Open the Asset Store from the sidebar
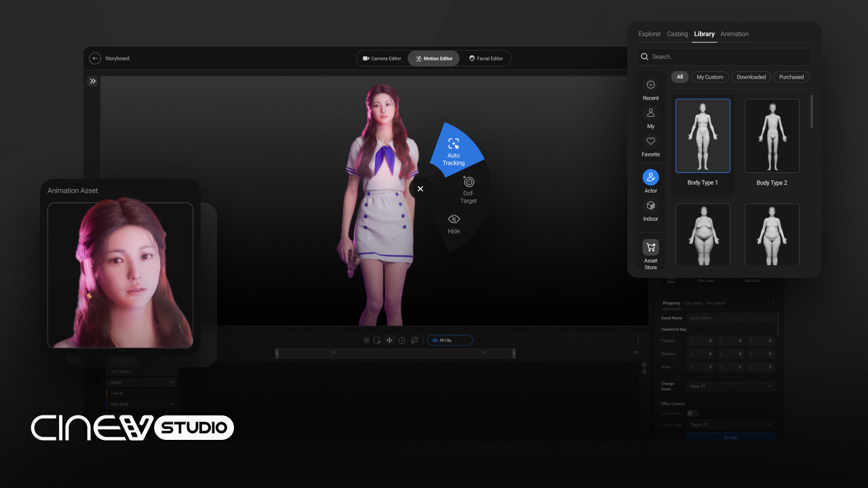Viewport: 868px width, 488px height. click(650, 252)
